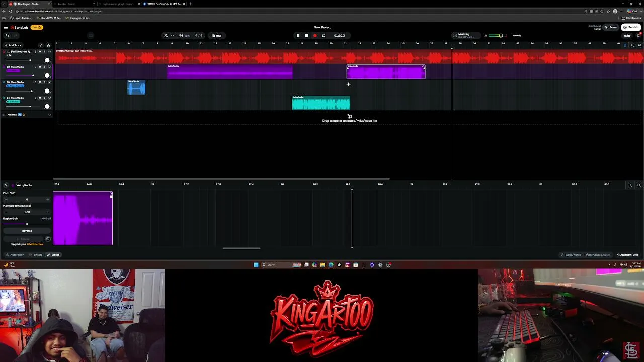Toggle the metronome icon
644x362 pixels.
pos(166,36)
